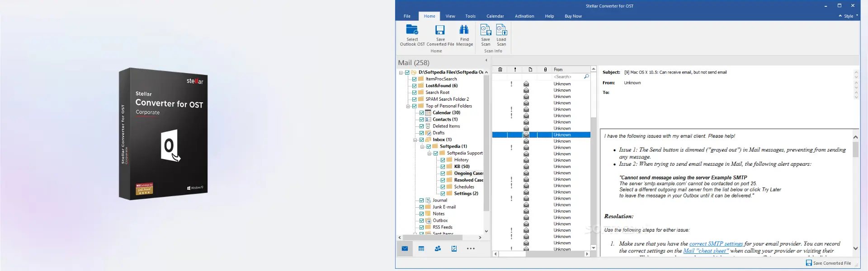Image resolution: width=868 pixels, height=271 pixels.
Task: Click the Outbox folder icon in tree
Action: tap(428, 220)
